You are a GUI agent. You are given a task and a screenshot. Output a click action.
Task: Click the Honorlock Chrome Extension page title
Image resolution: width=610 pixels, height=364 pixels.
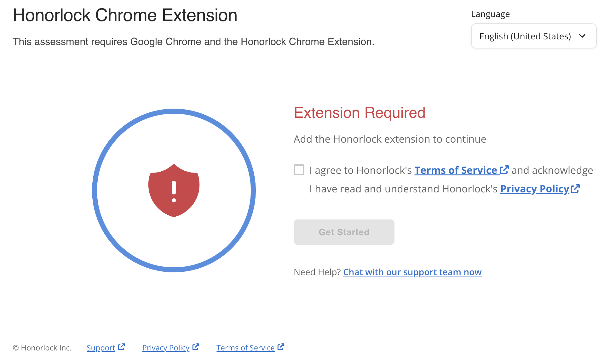[125, 15]
